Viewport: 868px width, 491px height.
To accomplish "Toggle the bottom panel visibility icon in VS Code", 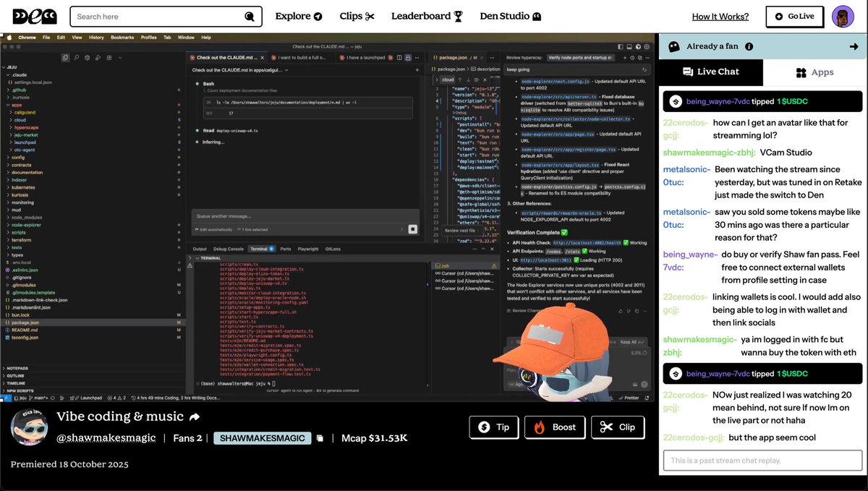I will (x=629, y=46).
